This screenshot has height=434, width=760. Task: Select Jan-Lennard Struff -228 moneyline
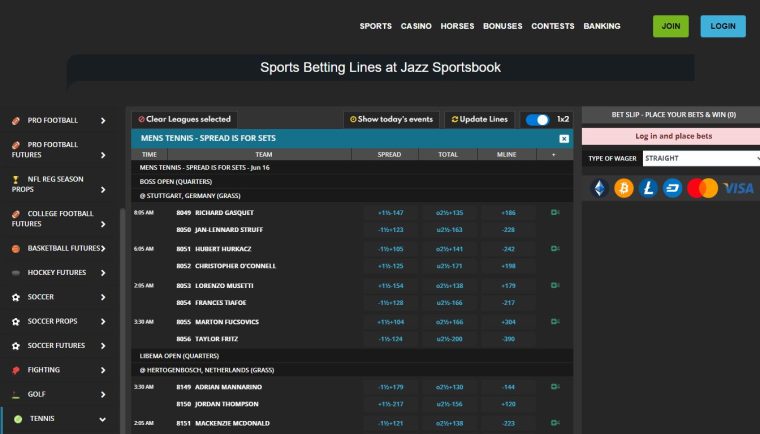tap(508, 230)
